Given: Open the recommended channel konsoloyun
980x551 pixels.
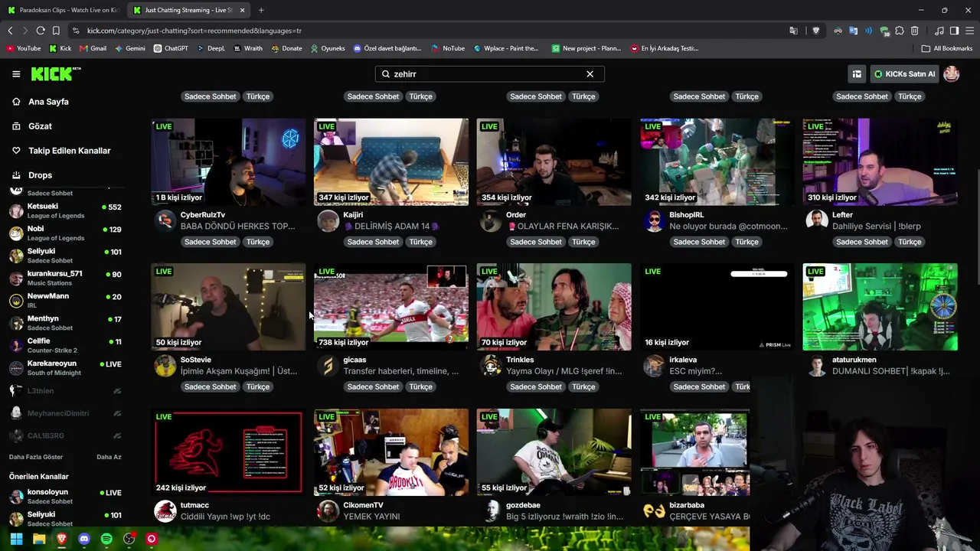Looking at the screenshot, I should (66, 496).
